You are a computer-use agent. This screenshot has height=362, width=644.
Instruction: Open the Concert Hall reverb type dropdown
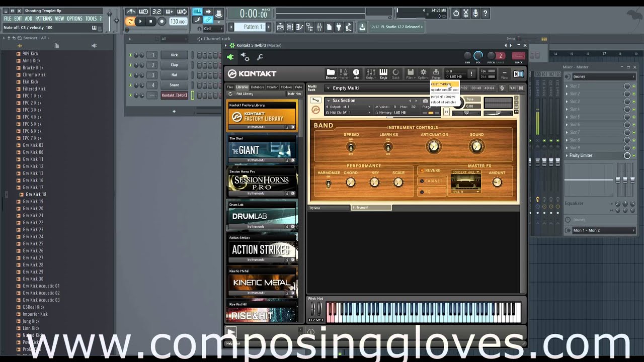pyautogui.click(x=465, y=172)
